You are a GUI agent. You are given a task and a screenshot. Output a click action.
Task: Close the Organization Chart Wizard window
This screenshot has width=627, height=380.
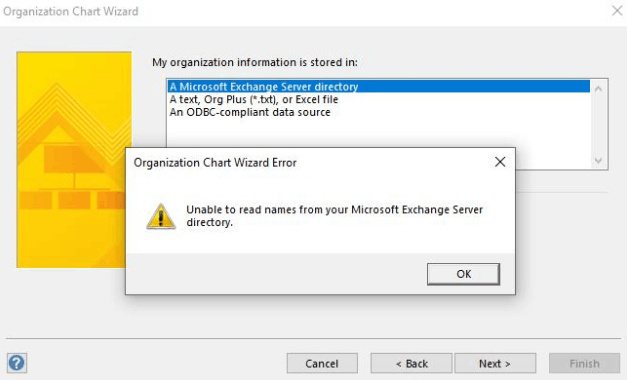pos(617,10)
